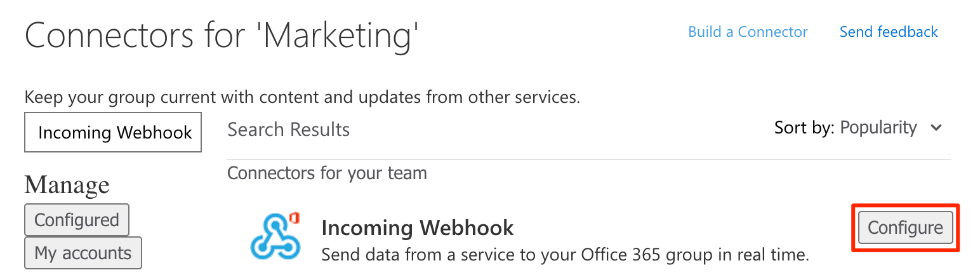980x277 pixels.
Task: Configure the Incoming Webhook connector
Action: pyautogui.click(x=905, y=227)
